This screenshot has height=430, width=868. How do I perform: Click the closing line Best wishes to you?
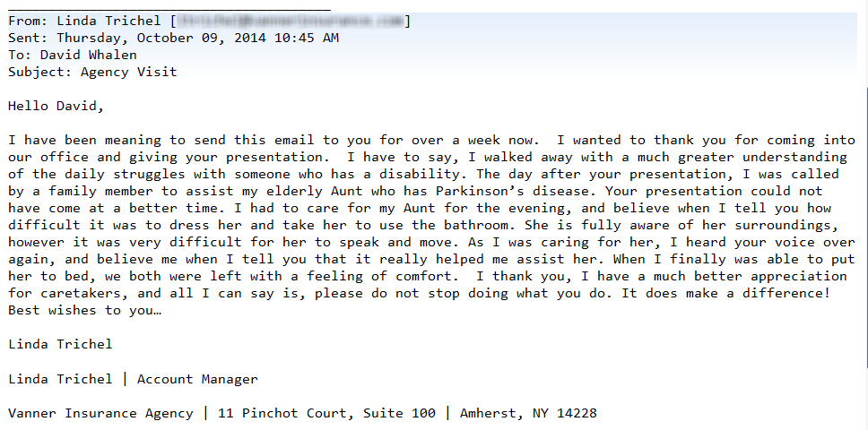click(84, 310)
